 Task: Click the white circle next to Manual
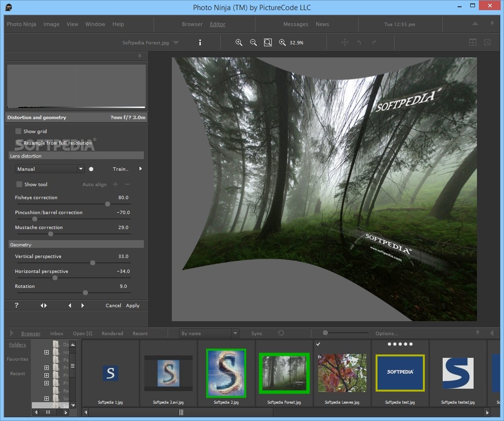pos(91,169)
